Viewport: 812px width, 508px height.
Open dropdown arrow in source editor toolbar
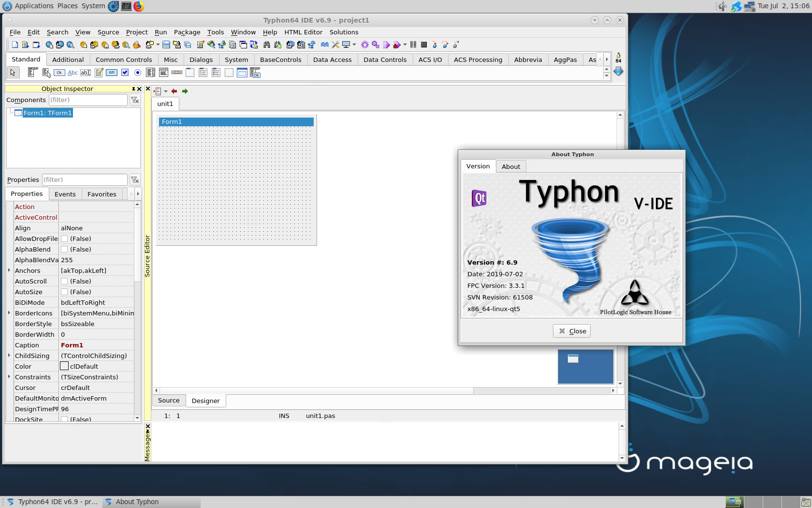coord(166,91)
